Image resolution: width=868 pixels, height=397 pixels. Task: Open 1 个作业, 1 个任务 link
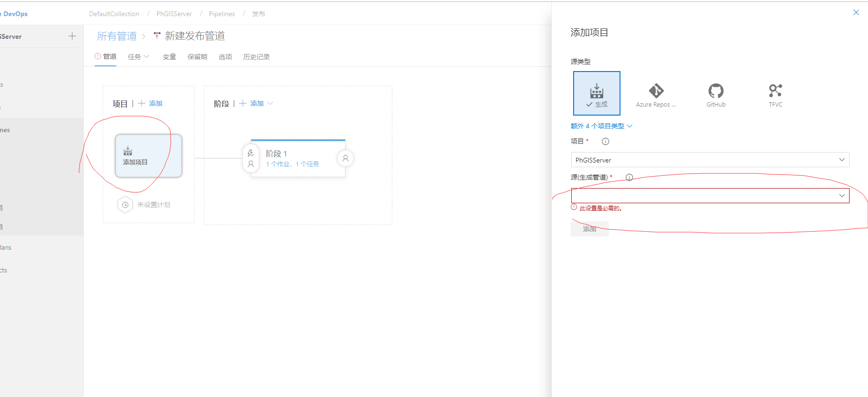pos(292,164)
